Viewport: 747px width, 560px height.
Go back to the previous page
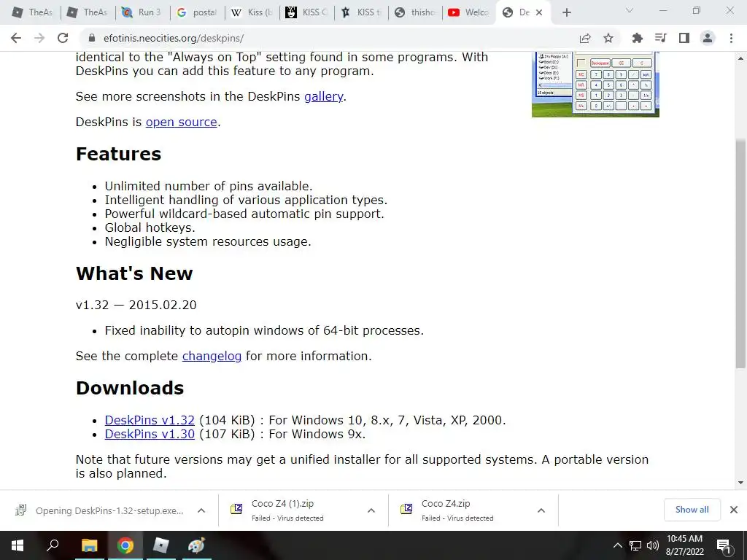(16, 38)
